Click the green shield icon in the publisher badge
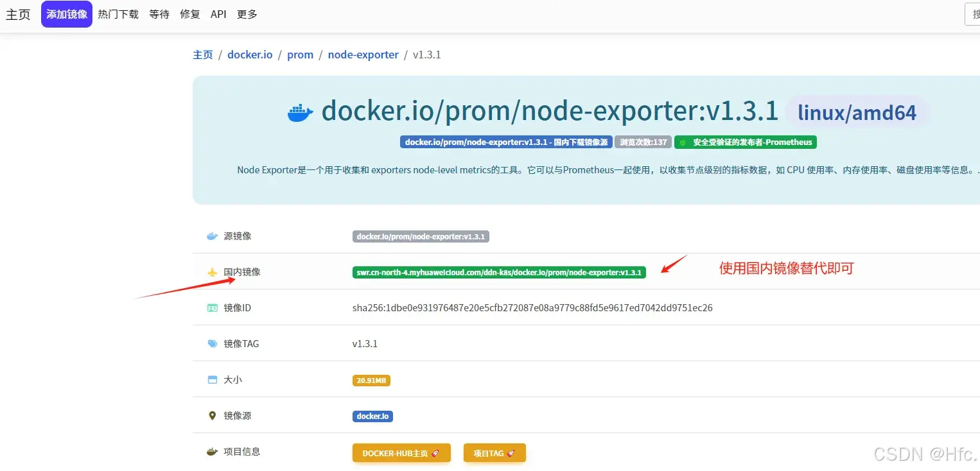The image size is (980, 471). (x=683, y=142)
